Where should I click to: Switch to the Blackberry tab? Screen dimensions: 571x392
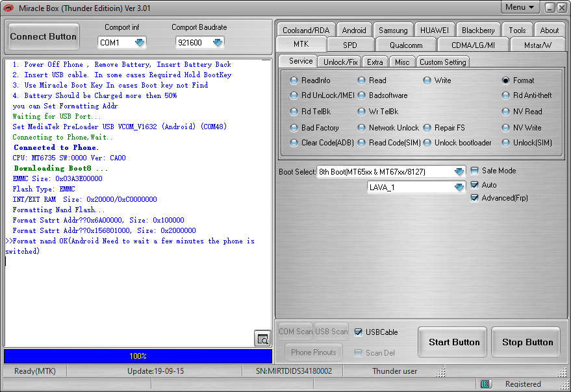coord(478,31)
